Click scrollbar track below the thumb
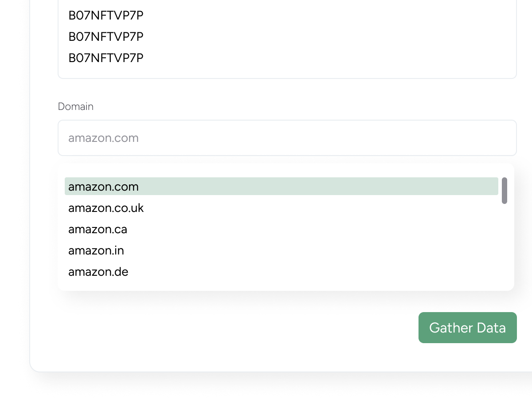The height and width of the screenshot is (399, 532). tap(505, 244)
